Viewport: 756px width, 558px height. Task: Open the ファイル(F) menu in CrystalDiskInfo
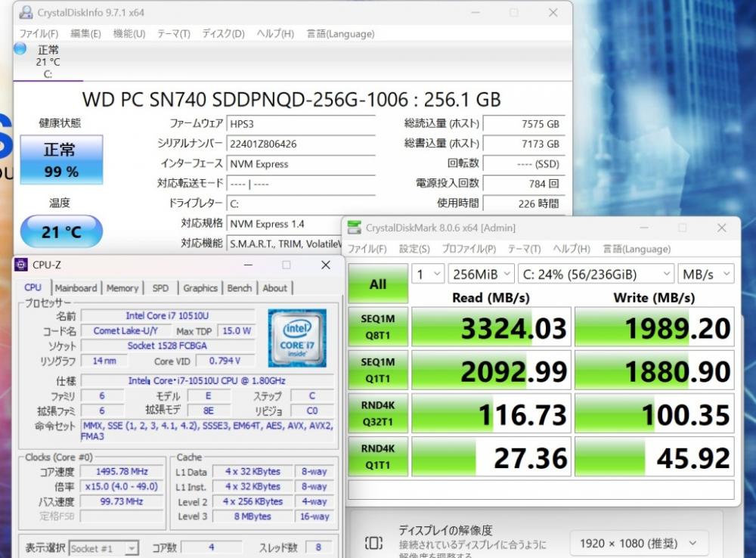[39, 34]
